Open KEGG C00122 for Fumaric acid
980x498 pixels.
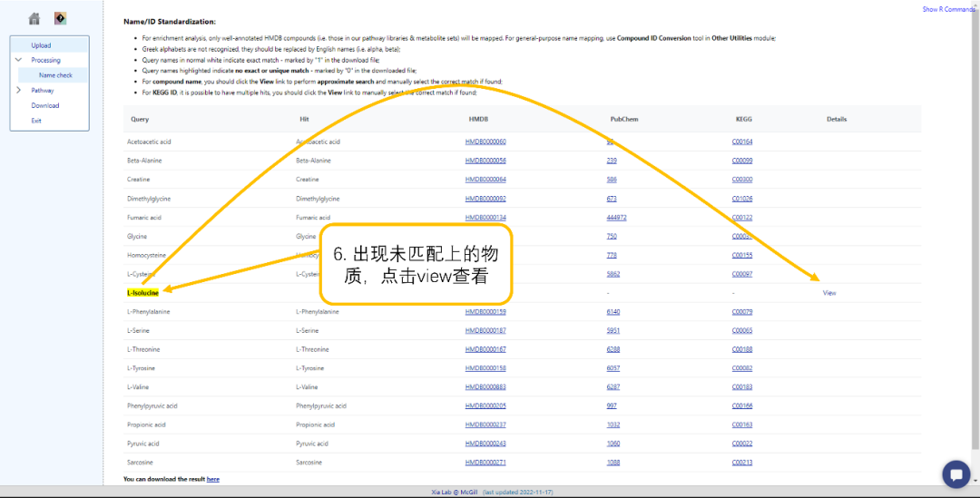coord(742,218)
